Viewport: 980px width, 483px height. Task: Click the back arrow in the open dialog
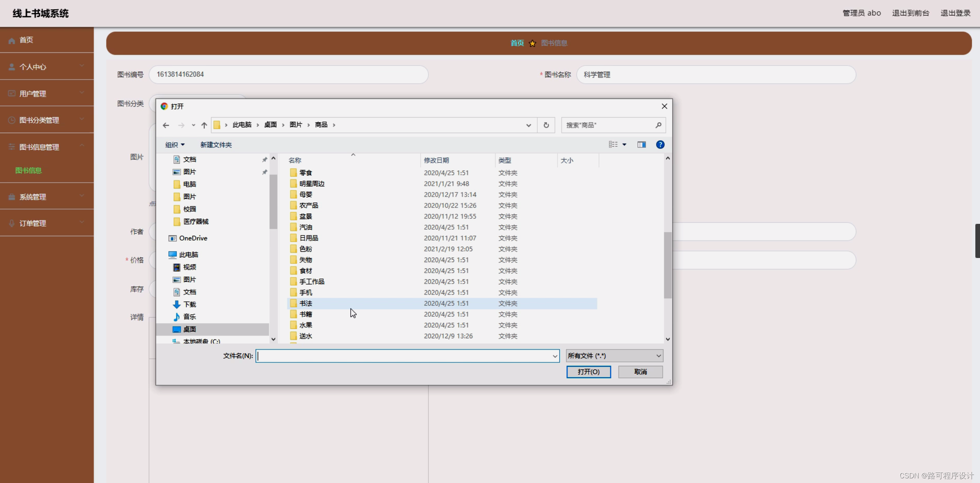(166, 125)
